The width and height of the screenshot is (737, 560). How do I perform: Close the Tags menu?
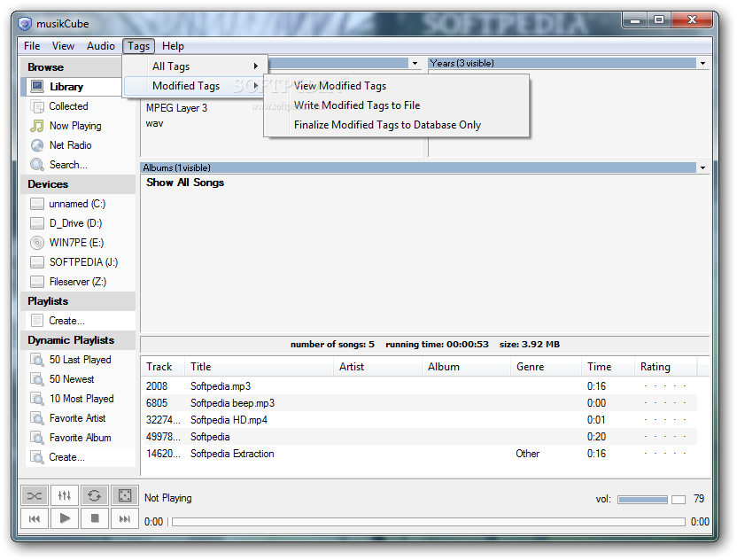[139, 46]
